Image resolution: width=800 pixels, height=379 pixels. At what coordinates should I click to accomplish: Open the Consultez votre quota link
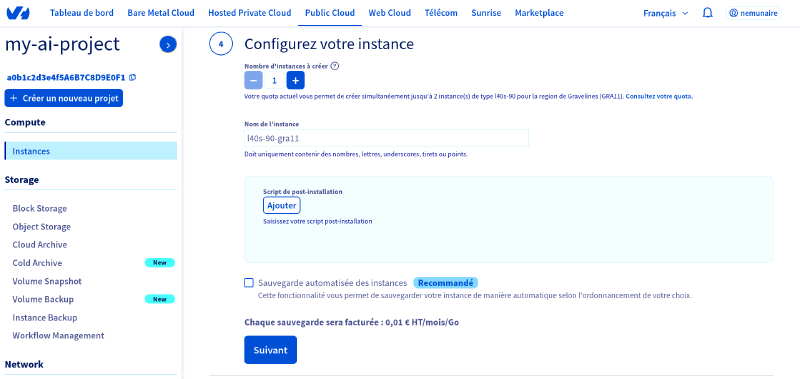coord(660,96)
